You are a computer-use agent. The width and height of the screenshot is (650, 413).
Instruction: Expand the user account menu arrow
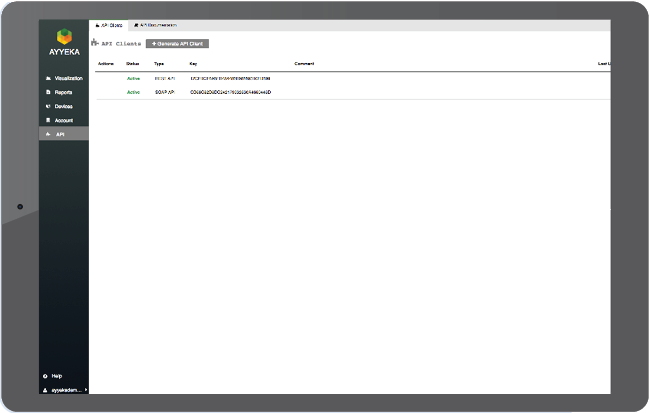click(x=86, y=389)
